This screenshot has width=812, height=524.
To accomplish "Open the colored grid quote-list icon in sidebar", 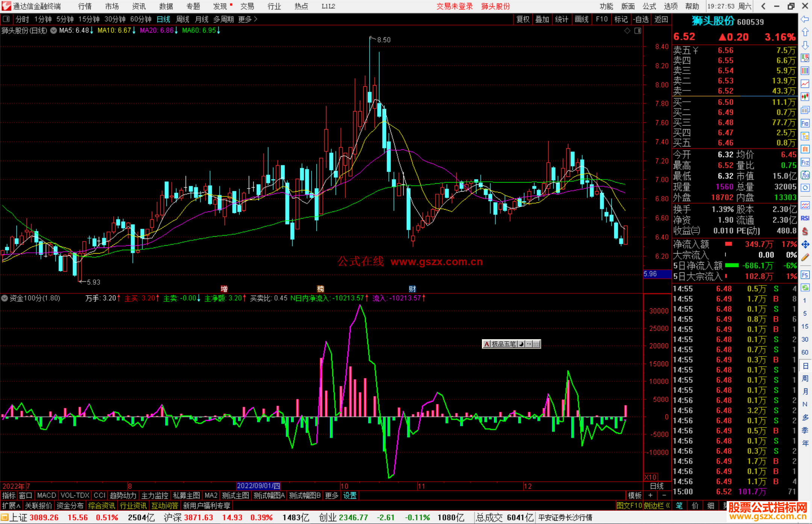I will point(805,71).
